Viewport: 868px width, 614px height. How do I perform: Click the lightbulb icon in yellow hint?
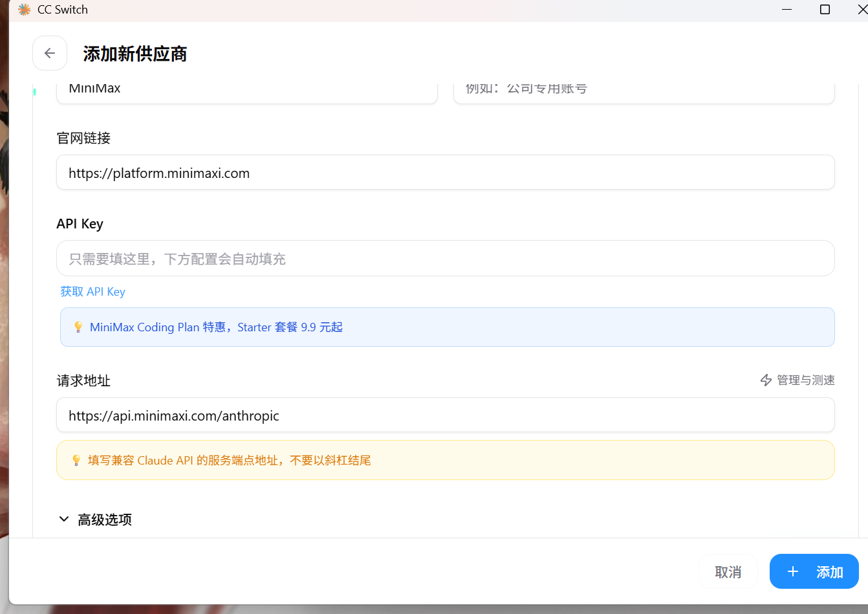[76, 460]
